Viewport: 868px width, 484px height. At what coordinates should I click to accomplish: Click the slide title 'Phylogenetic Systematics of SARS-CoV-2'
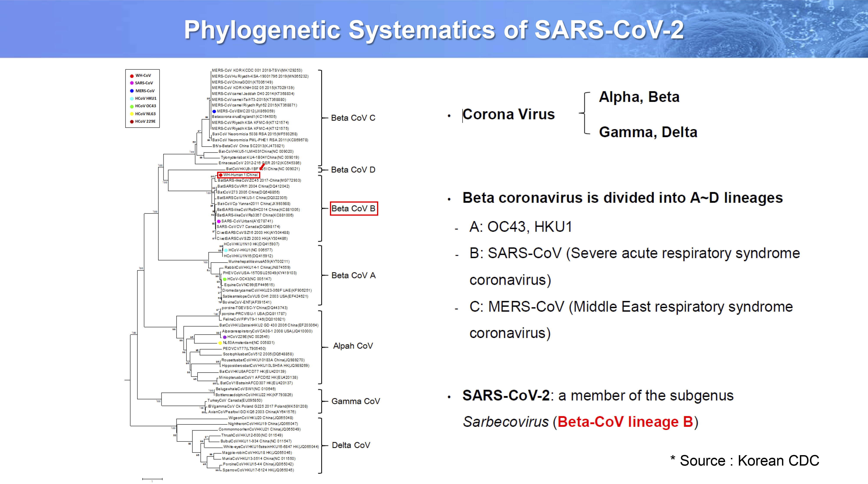point(434,30)
